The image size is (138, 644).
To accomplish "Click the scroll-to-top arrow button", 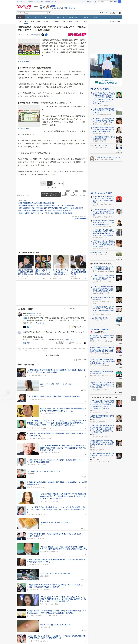I will (x=133, y=398).
